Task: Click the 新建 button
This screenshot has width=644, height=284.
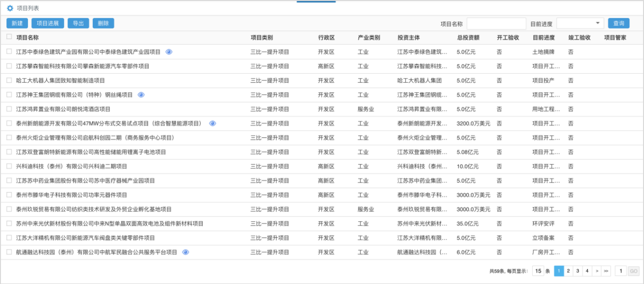Action: 17,23
